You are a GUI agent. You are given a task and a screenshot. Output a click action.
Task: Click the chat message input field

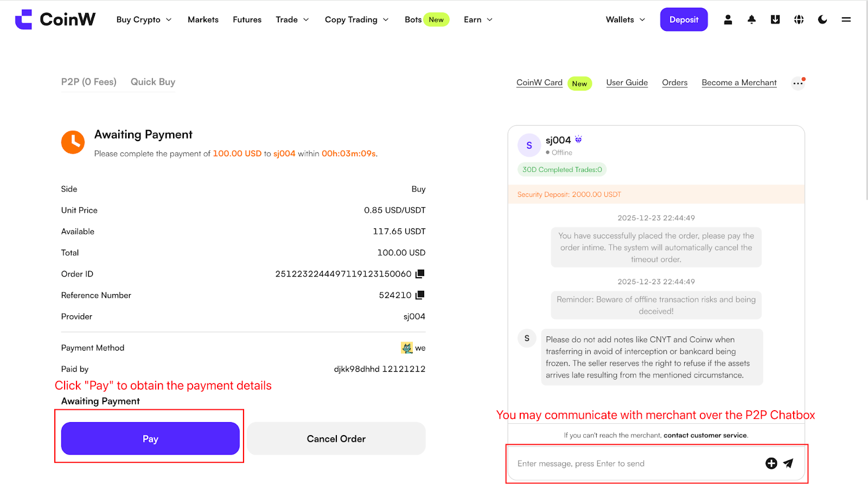click(637, 463)
